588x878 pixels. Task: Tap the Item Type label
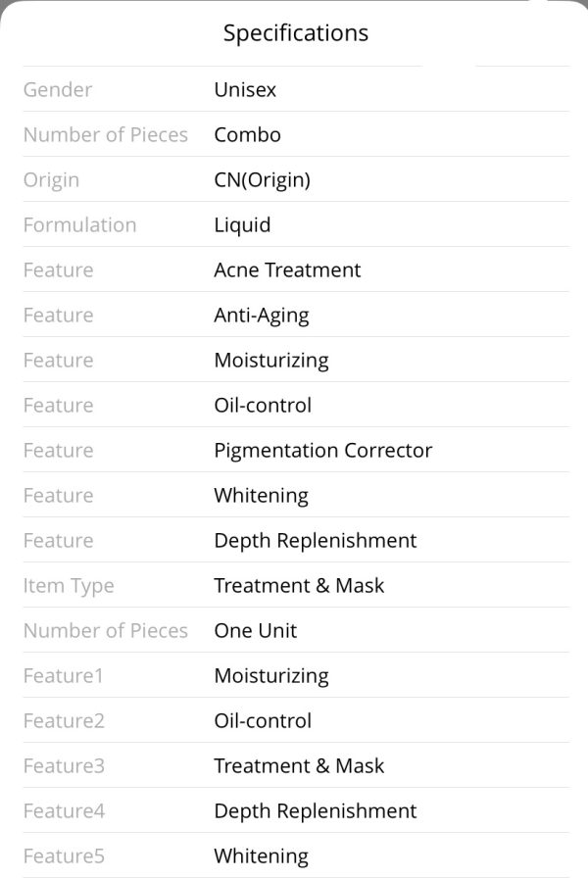(69, 586)
